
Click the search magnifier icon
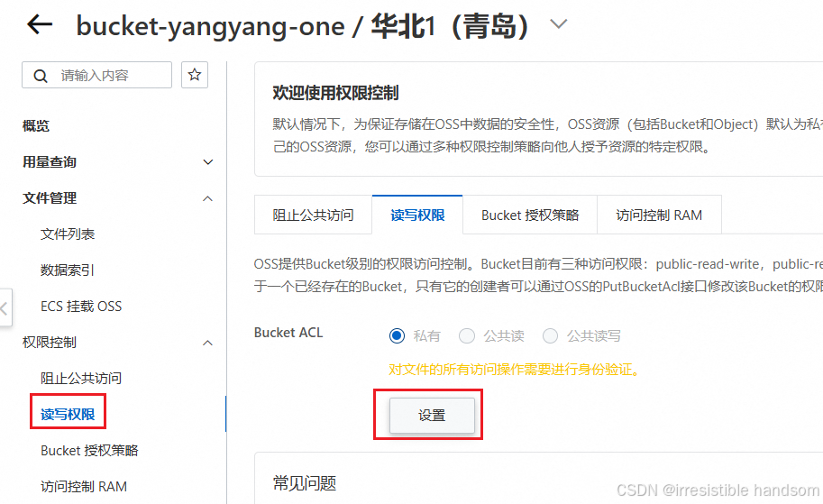[x=41, y=76]
